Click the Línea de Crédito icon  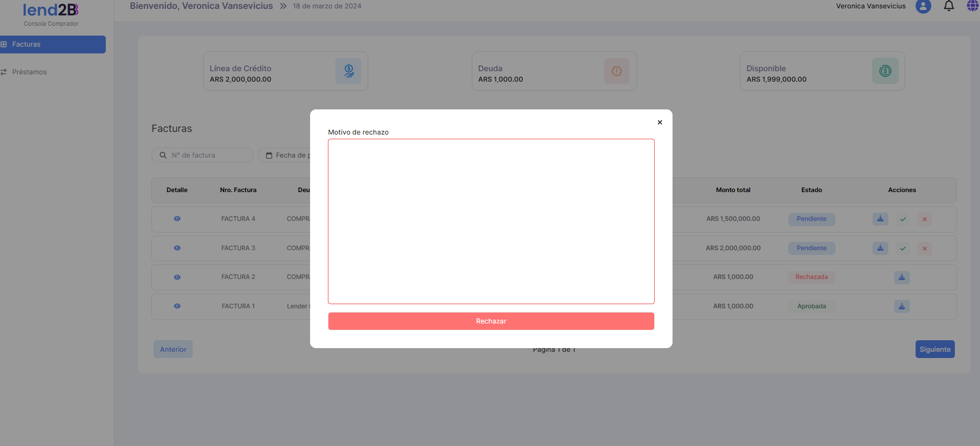[348, 71]
